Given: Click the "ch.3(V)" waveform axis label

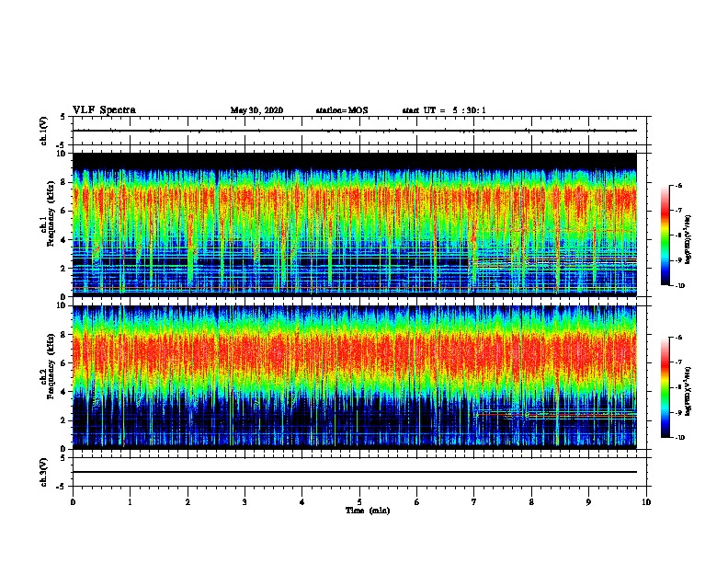Looking at the screenshot, I should tap(44, 472).
